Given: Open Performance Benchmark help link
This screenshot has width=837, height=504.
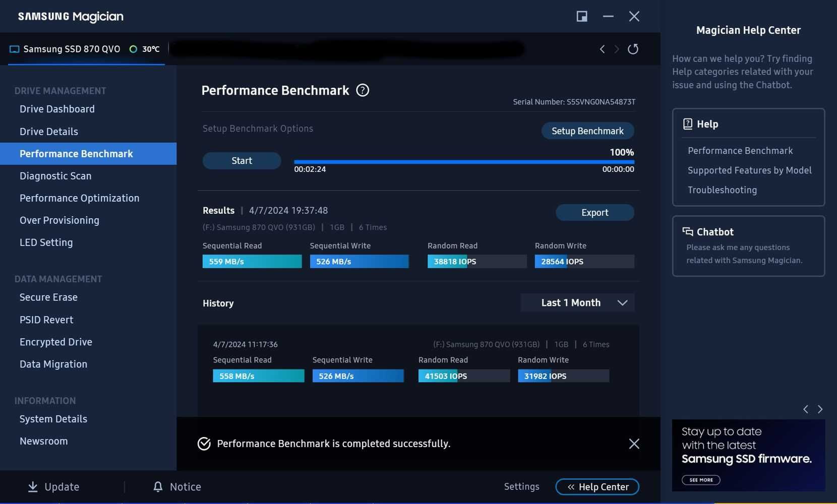Looking at the screenshot, I should click(740, 151).
